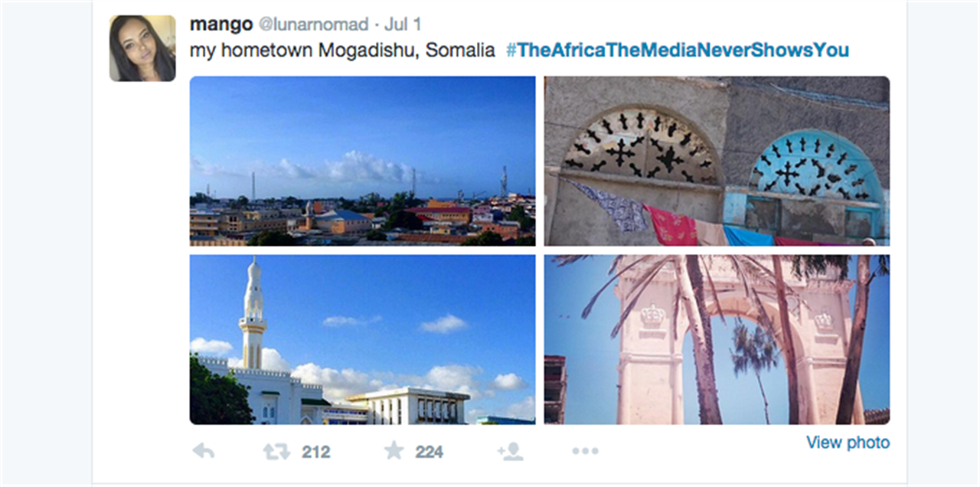The image size is (980, 487).
Task: Click the tall minaret tower in mosque photo
Action: tap(253, 314)
